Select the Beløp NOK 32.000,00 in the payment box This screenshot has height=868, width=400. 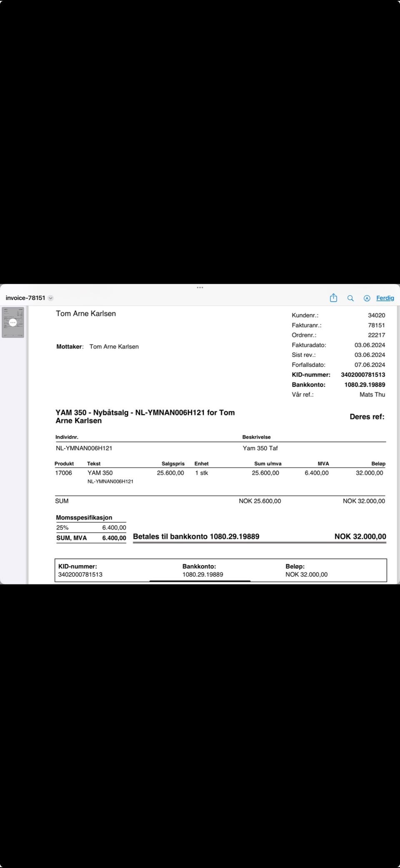pos(307,574)
